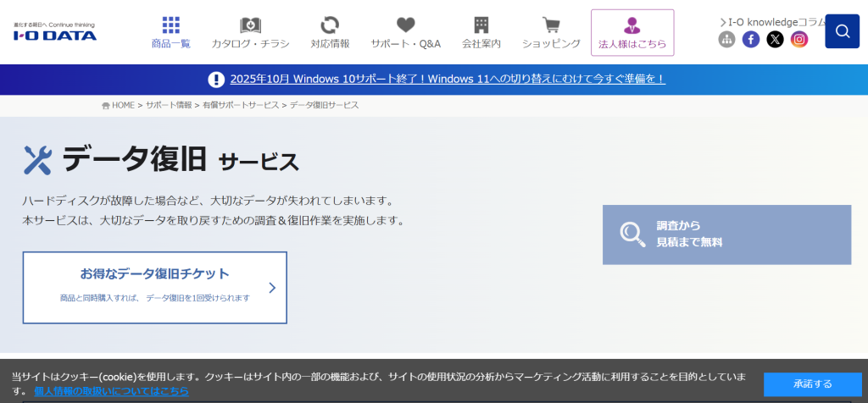Click the 調査から見積まで無料 banner
Screen dimensions: 868x403
(726, 235)
